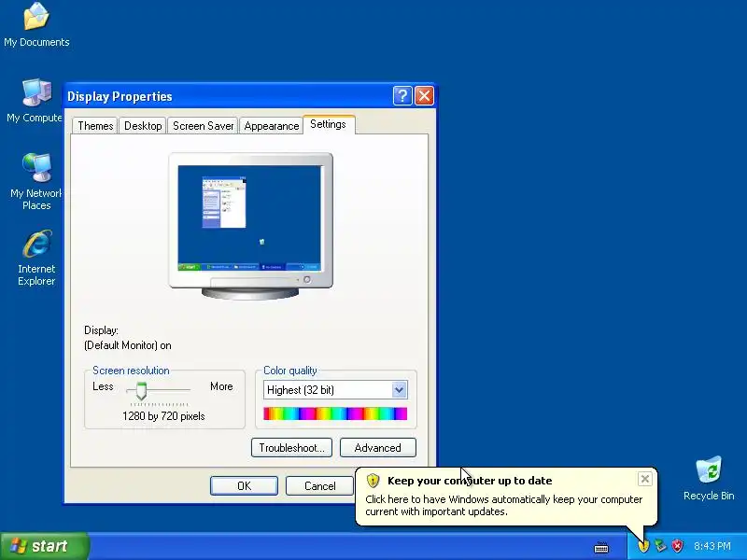Viewport: 747px width, 560px height.
Task: Open the Appearance tab
Action: [x=271, y=126]
